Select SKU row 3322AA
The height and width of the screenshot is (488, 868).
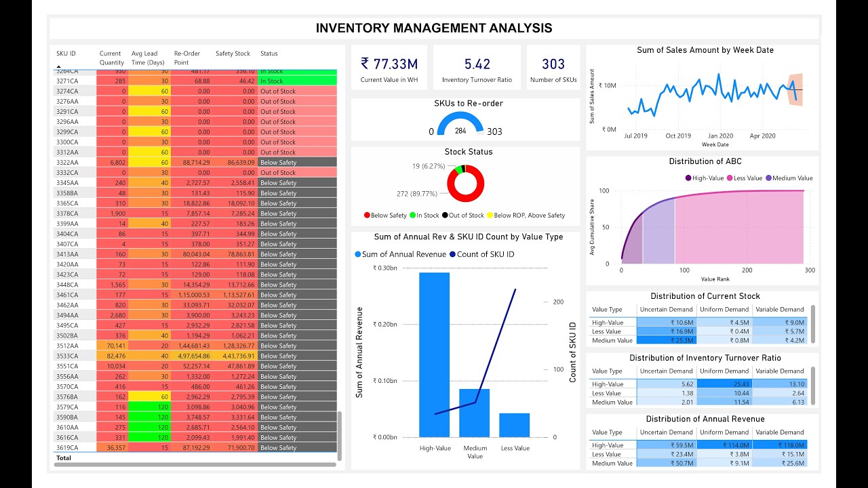pos(195,162)
